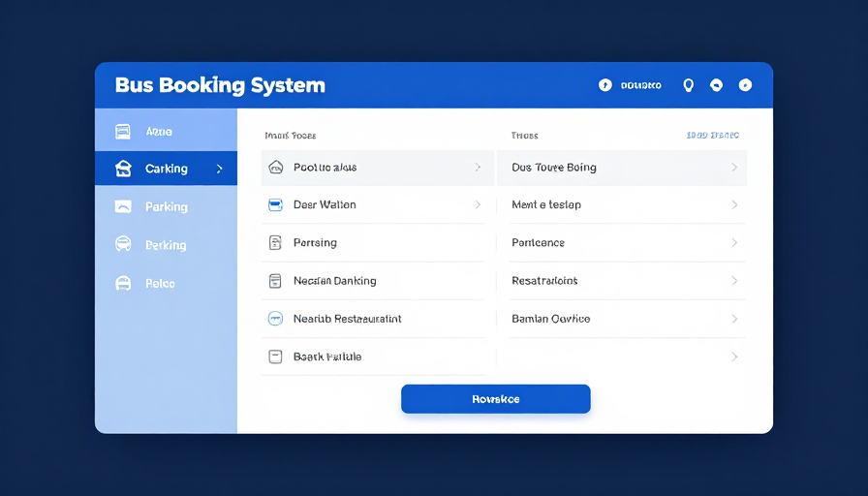Screen dimensions: 868x496
Task: Click the round icon beside Neariab Restaurant
Action: point(275,319)
